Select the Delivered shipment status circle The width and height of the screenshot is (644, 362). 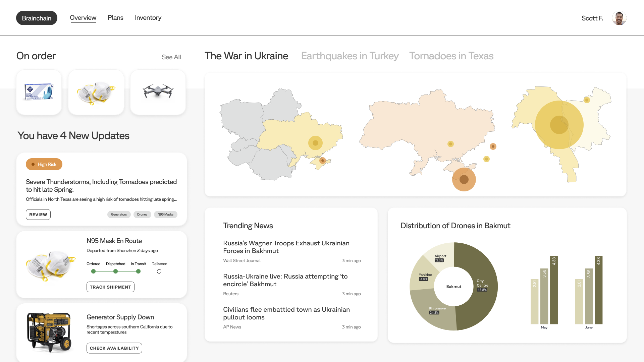[x=159, y=271]
